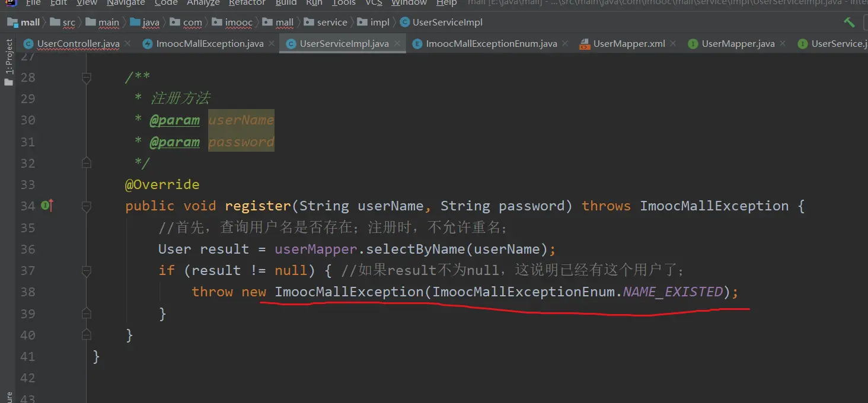Click the mall project root breadcrumb

(30, 23)
